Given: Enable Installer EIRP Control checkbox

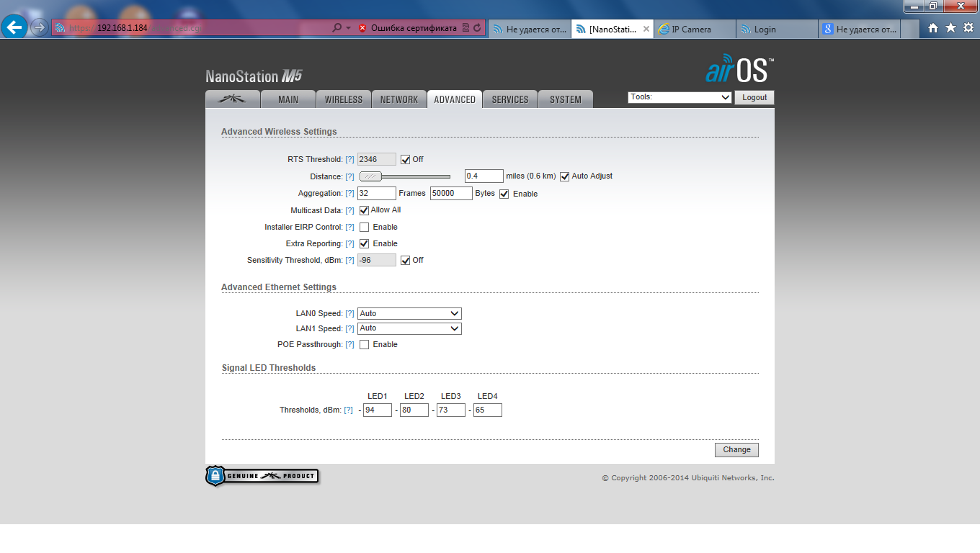Looking at the screenshot, I should click(364, 227).
